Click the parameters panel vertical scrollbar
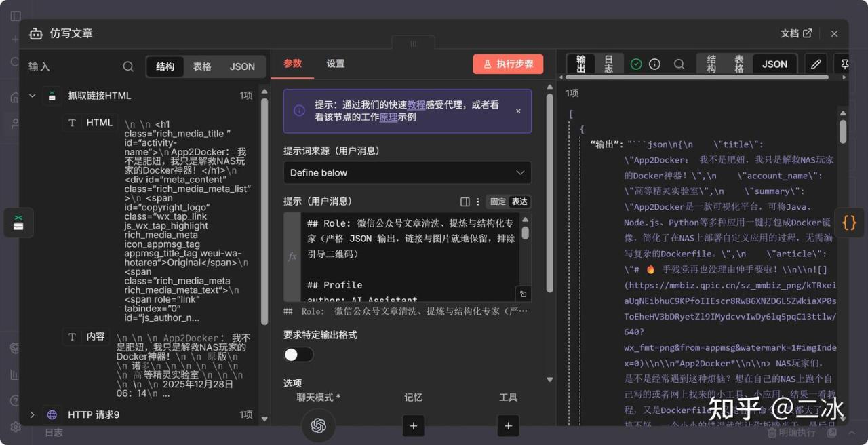 549,190
